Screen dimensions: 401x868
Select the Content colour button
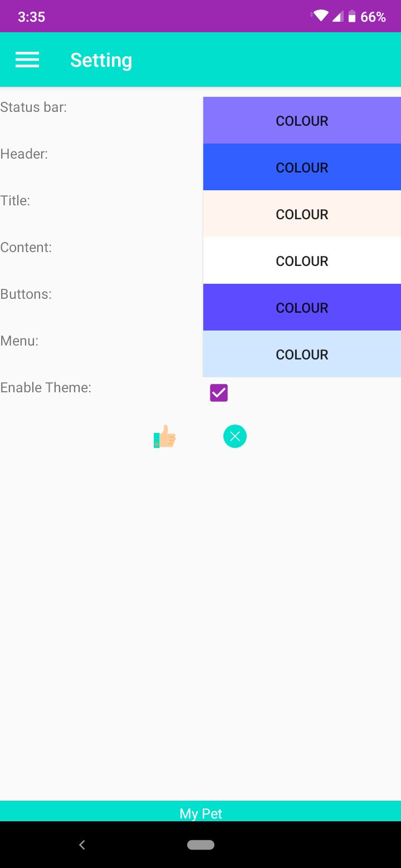tap(302, 261)
